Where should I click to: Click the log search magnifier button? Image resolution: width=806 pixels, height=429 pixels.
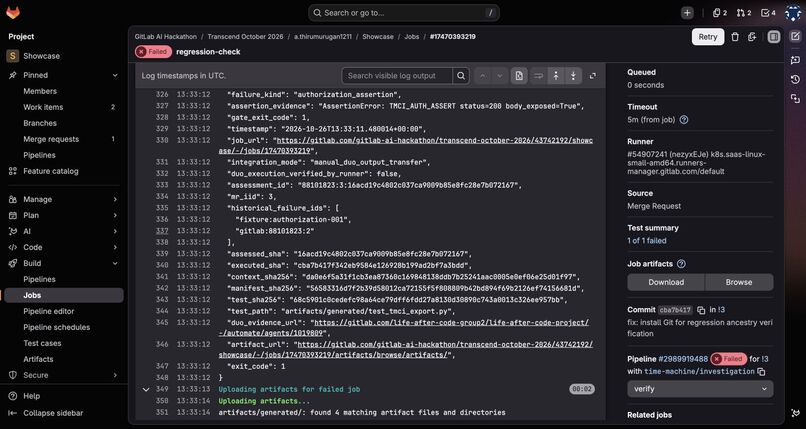[x=461, y=76]
